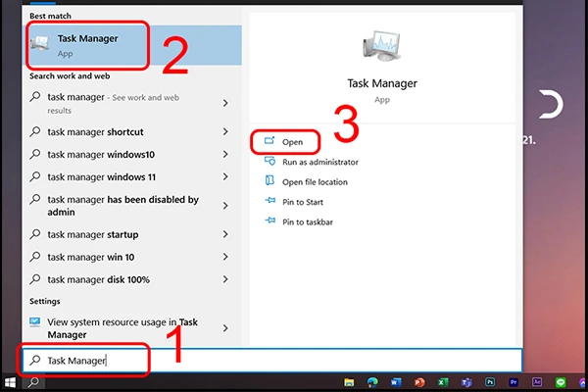Image resolution: width=588 pixels, height=392 pixels.
Task: Click the Pin to taskbar pin icon
Action: pos(270,220)
